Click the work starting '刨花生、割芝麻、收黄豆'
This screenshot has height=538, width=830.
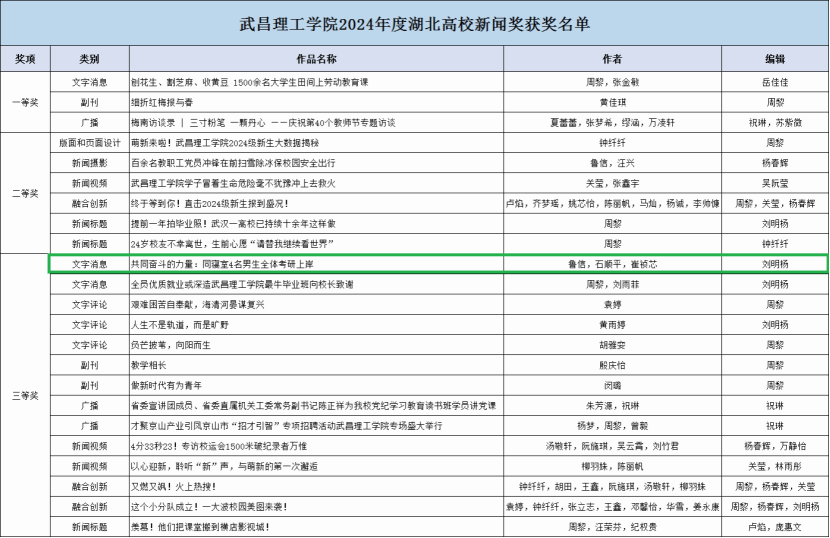(249, 82)
